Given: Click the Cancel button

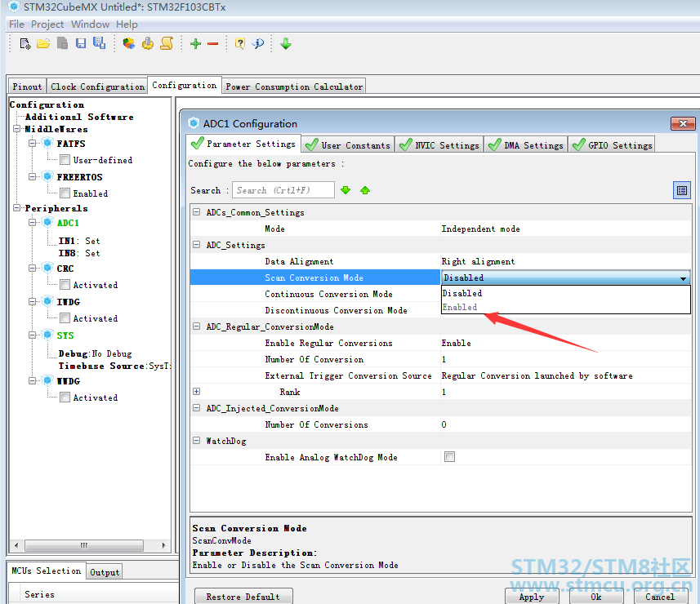Looking at the screenshot, I should (x=660, y=597).
